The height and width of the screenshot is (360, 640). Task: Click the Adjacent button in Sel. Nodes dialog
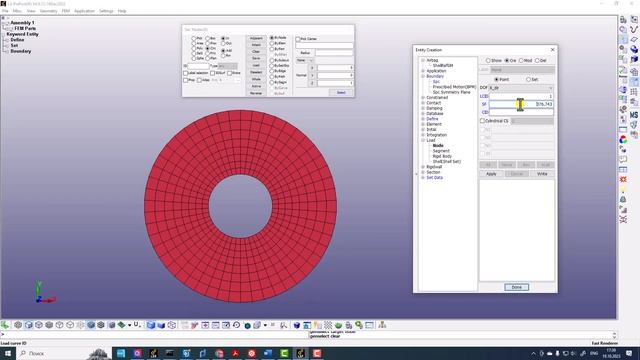[x=256, y=38]
